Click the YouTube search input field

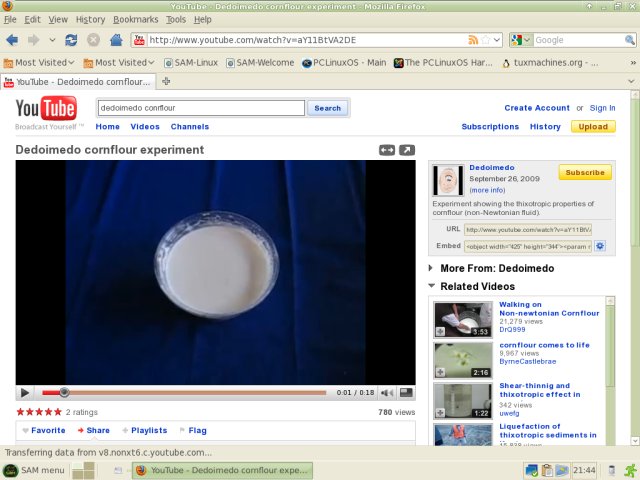point(200,108)
